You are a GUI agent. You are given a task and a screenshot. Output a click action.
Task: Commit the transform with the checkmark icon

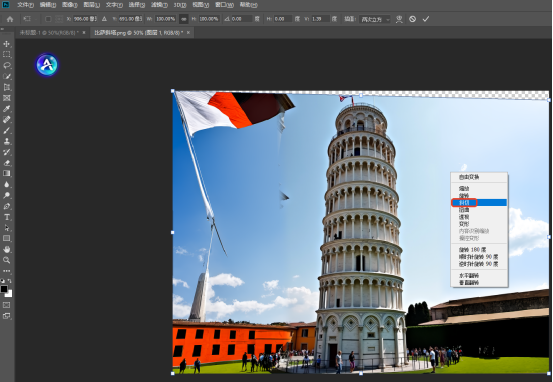[426, 19]
